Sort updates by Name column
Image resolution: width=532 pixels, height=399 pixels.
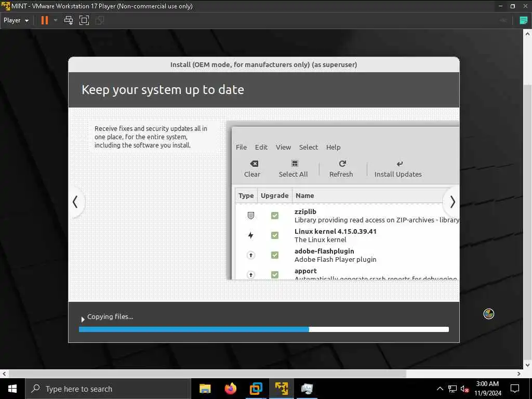click(x=304, y=195)
